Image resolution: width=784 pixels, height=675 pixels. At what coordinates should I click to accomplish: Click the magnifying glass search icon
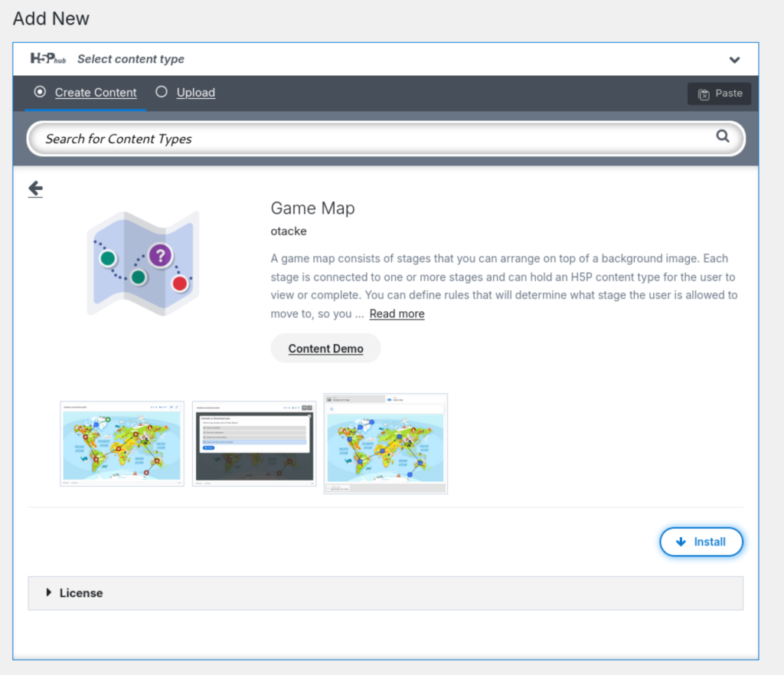click(722, 136)
